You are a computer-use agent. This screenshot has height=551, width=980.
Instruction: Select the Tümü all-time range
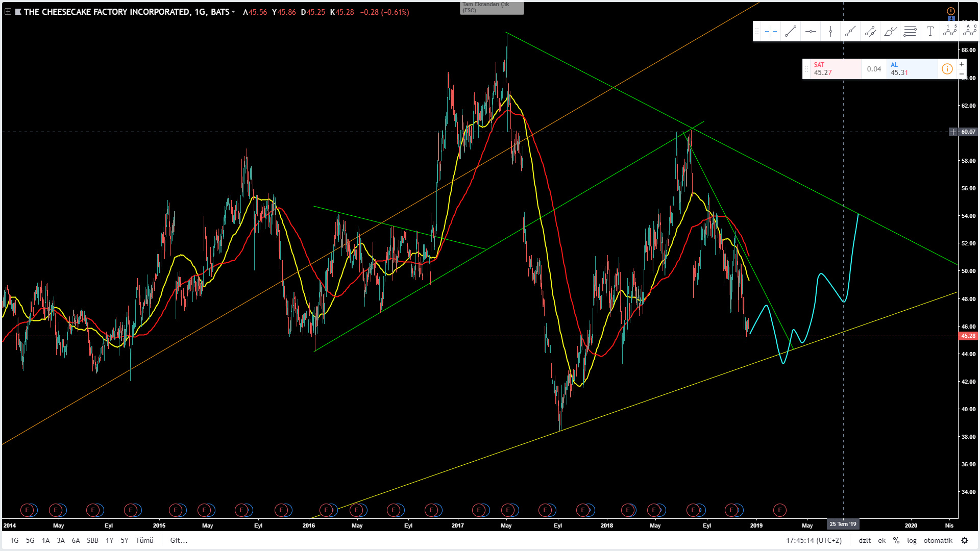point(144,540)
